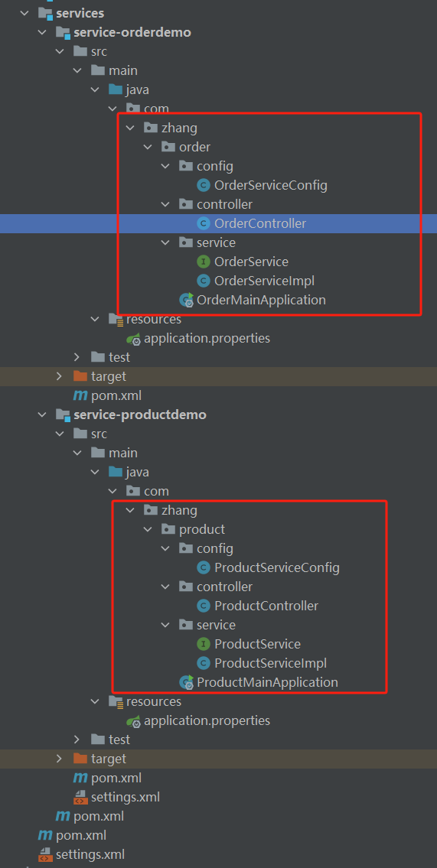Collapse the product package chevron
The width and height of the screenshot is (437, 868).
point(148,529)
